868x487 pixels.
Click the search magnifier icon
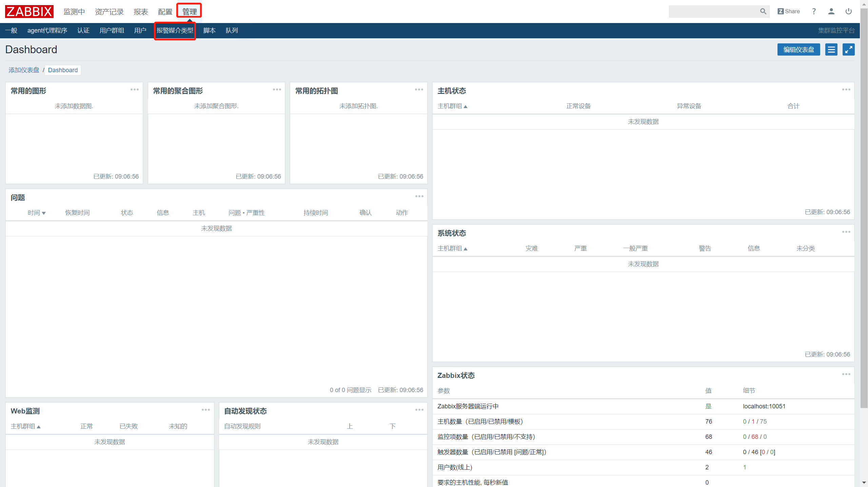coord(763,11)
